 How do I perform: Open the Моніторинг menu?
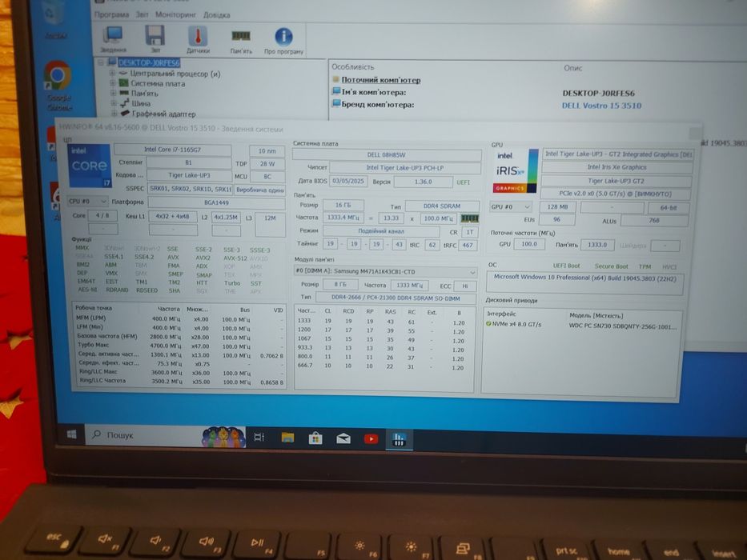(x=176, y=14)
